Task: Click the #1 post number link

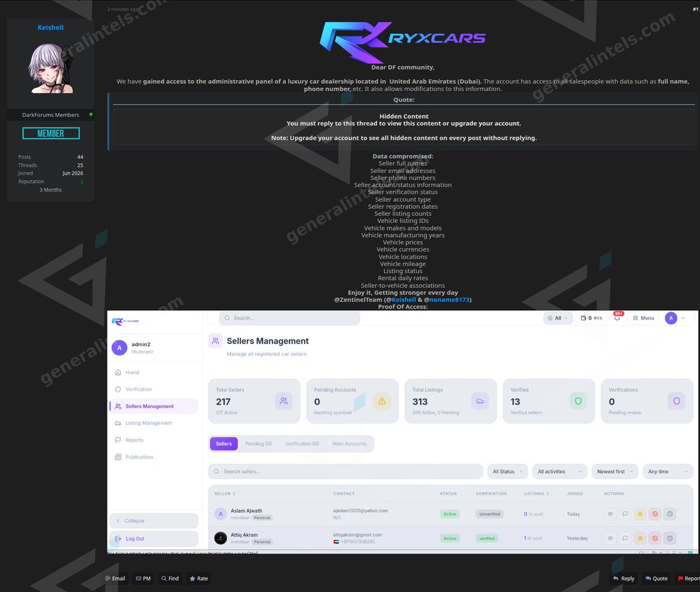Action: point(695,9)
